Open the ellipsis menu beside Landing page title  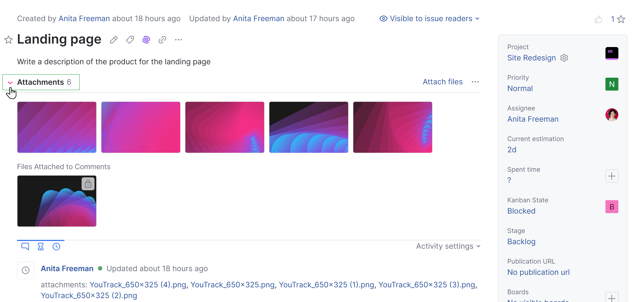click(178, 40)
